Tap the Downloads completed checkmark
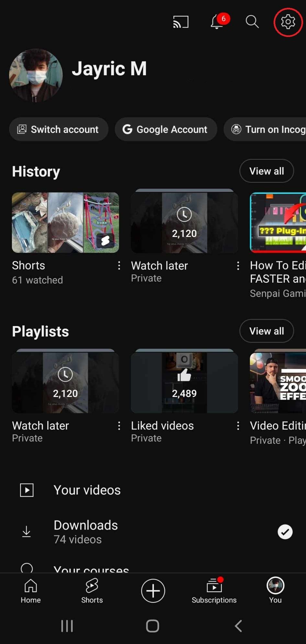The image size is (306, 644). 285,532
